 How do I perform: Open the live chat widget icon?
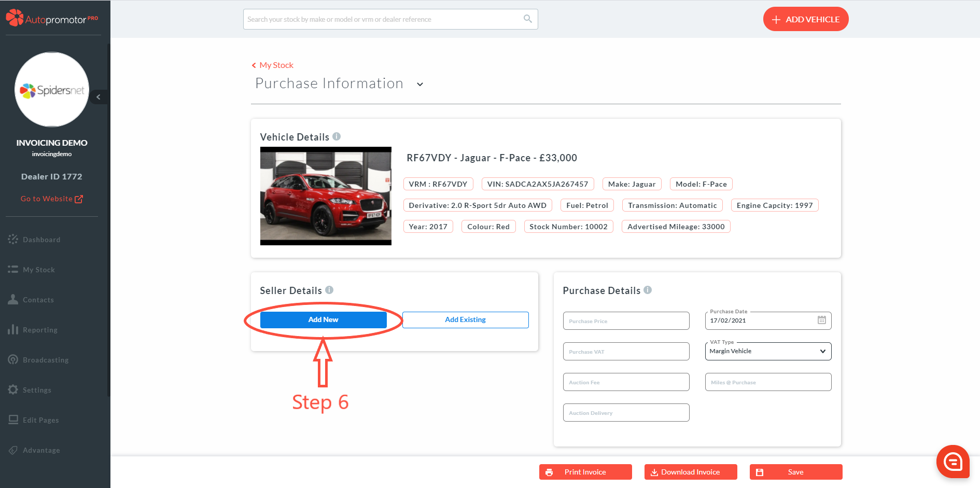coord(953,461)
